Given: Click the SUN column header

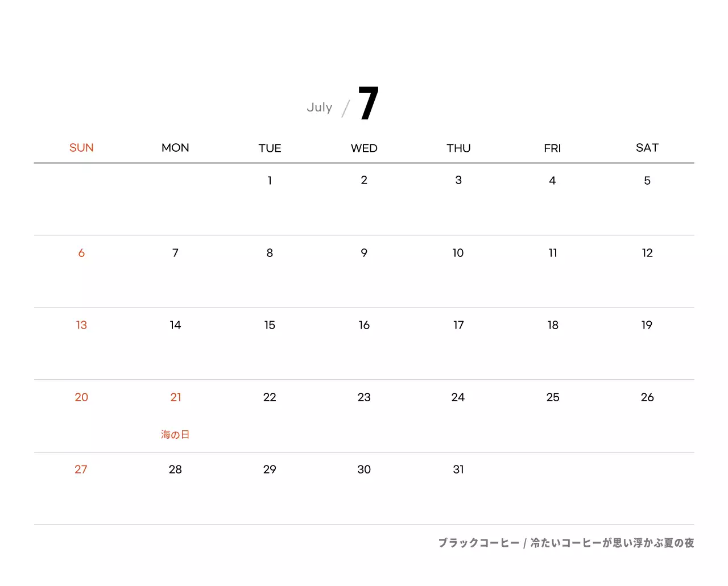Looking at the screenshot, I should click(81, 148).
